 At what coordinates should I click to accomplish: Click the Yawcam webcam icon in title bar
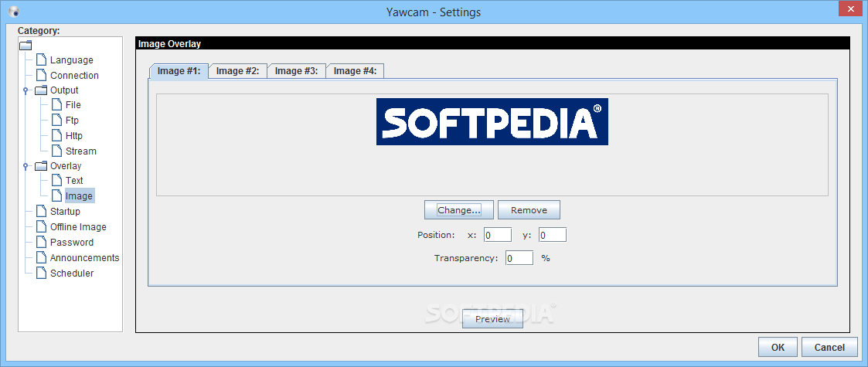coord(14,12)
